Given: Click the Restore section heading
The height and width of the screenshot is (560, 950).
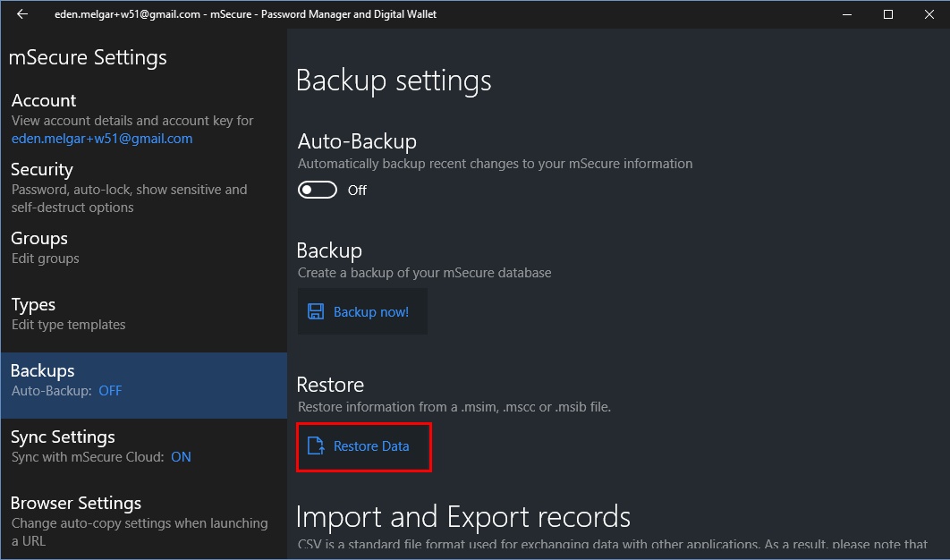Looking at the screenshot, I should 330,385.
